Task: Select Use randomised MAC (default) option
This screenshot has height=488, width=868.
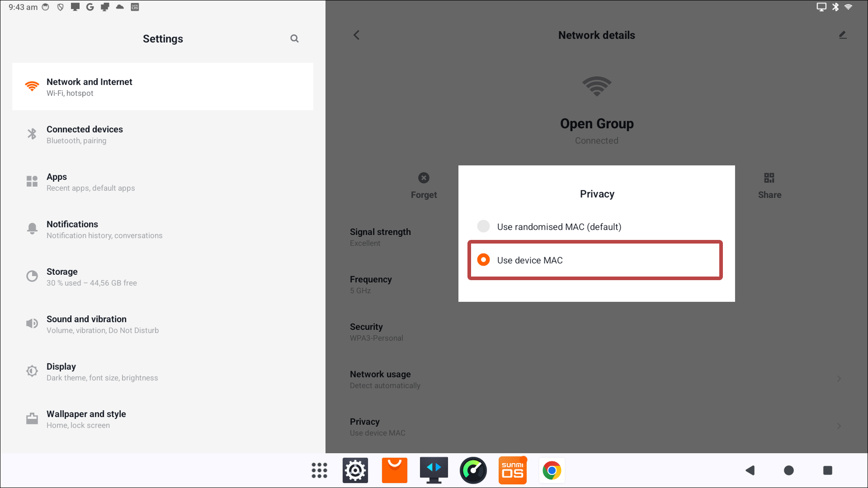Action: coord(559,227)
